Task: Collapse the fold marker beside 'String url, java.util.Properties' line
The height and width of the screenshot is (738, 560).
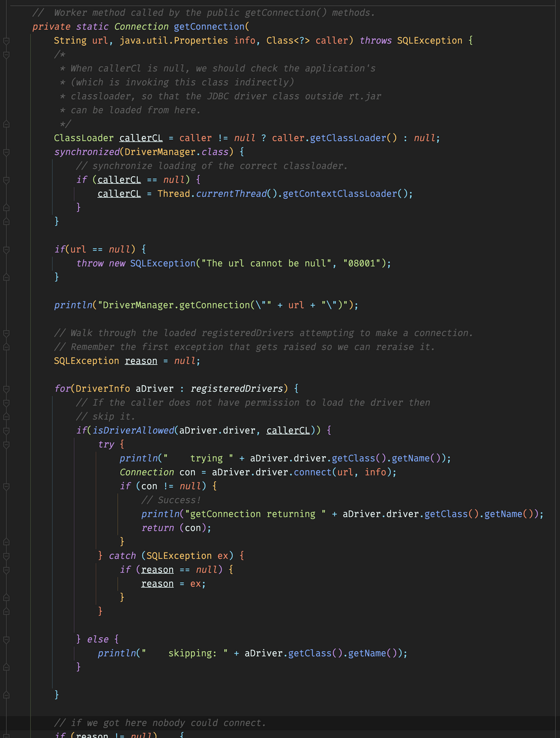Action: [6, 41]
